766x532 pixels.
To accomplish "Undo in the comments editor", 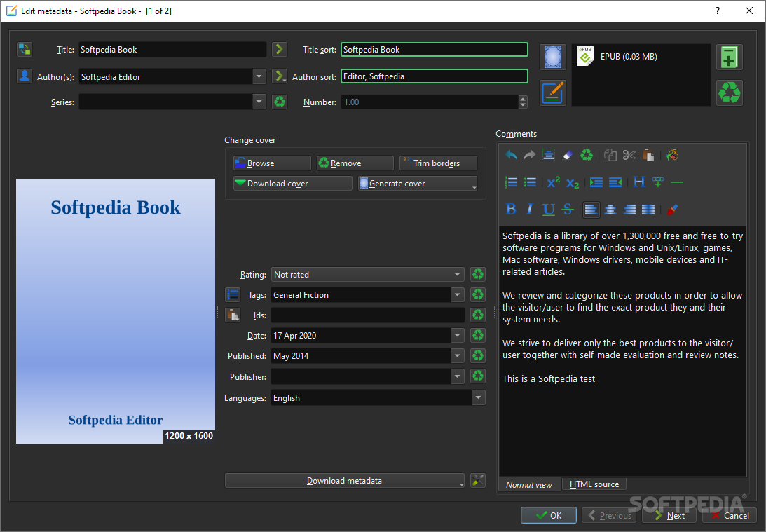I will point(511,156).
